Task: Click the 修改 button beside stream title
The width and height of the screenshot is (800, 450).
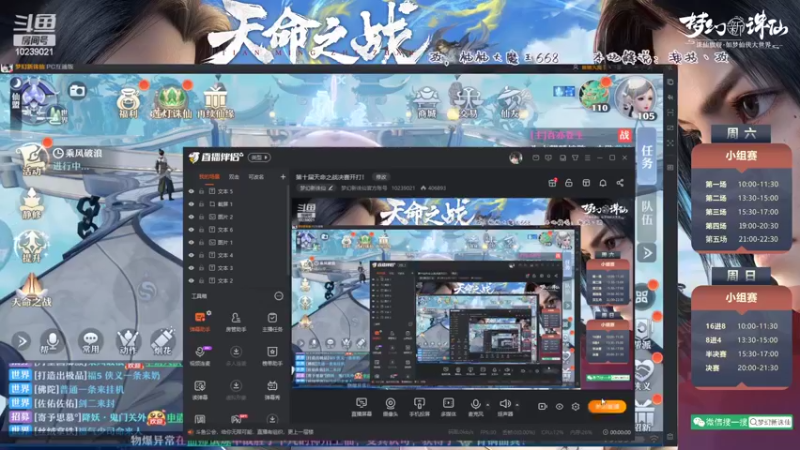Action: [x=381, y=177]
